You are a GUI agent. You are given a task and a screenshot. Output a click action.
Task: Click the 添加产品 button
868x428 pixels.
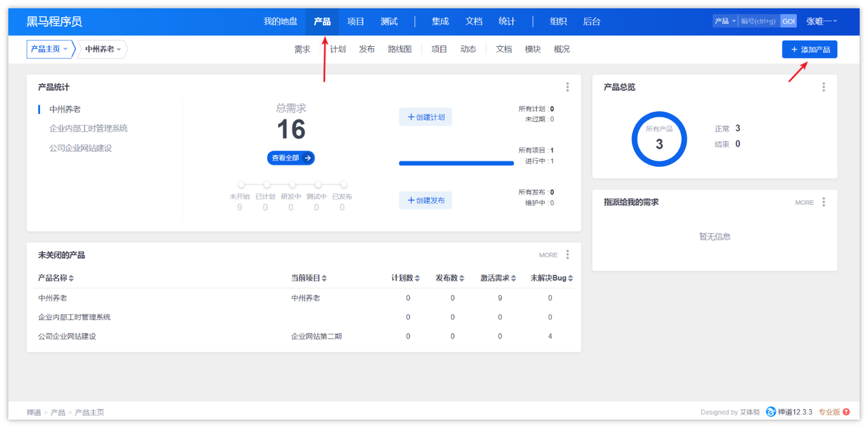[x=810, y=50]
